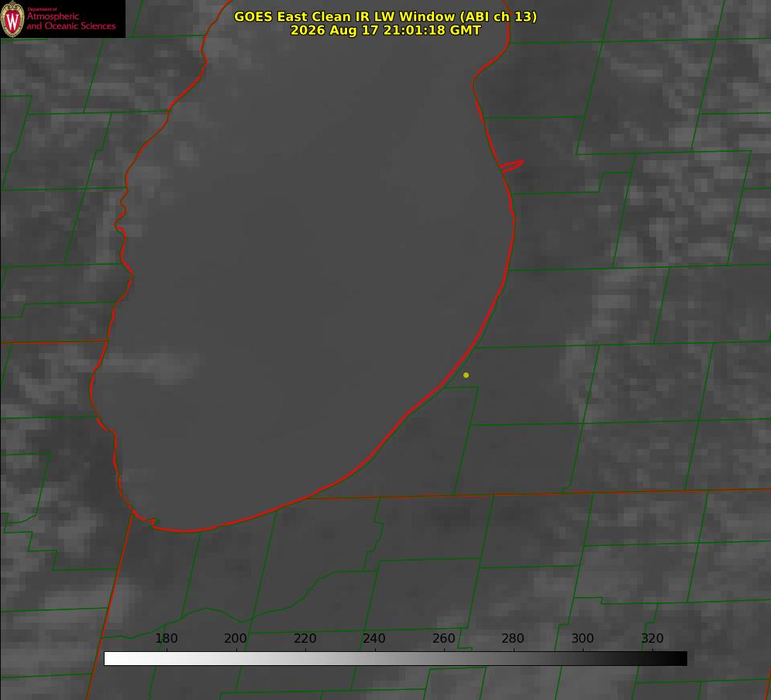Click the small 'Department of' text

point(42,9)
